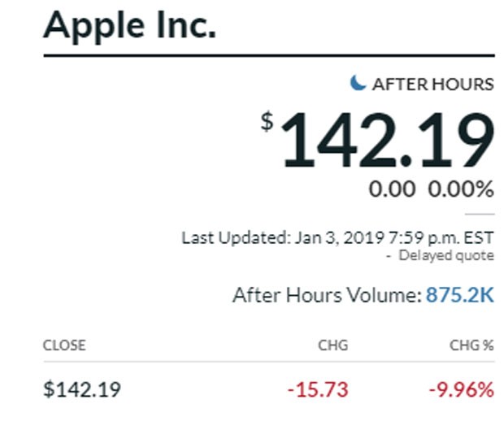Click the After Hours Volume label
504x430 pixels.
326,294
